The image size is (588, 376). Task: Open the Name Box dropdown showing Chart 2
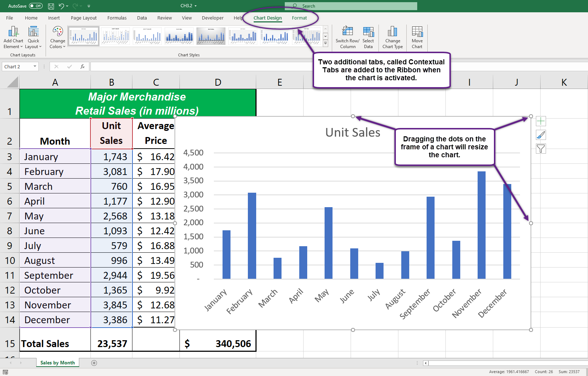[x=35, y=67]
